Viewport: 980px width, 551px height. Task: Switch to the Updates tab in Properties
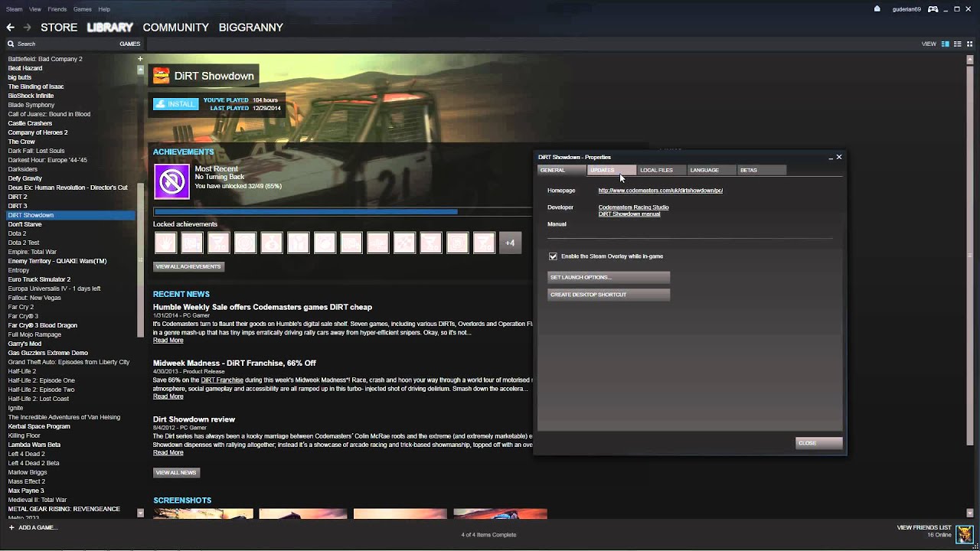[611, 170]
